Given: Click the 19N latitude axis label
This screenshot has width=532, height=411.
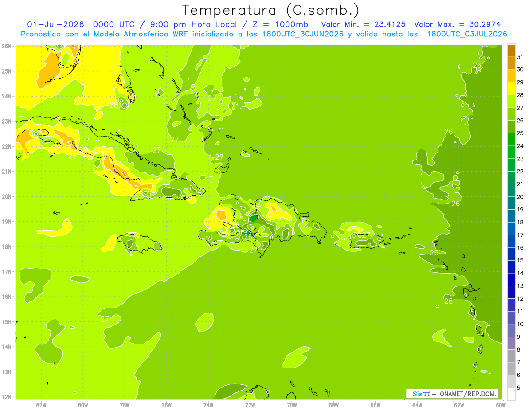Looking at the screenshot, I should tap(7, 222).
